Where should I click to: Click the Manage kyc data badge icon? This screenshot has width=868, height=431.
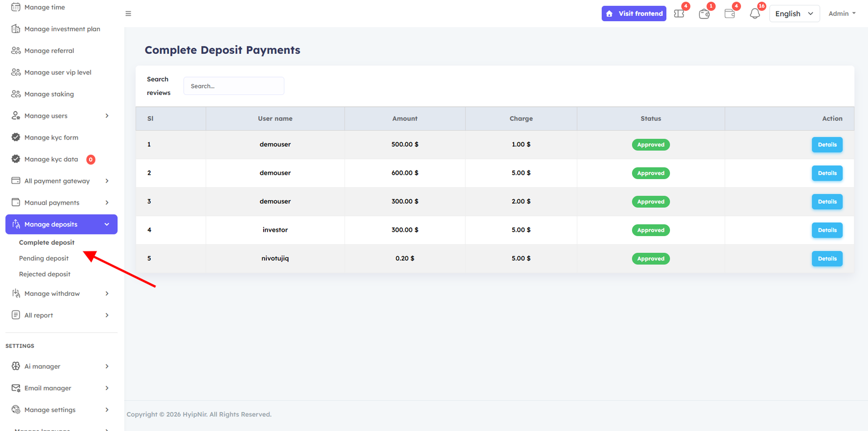point(16,159)
